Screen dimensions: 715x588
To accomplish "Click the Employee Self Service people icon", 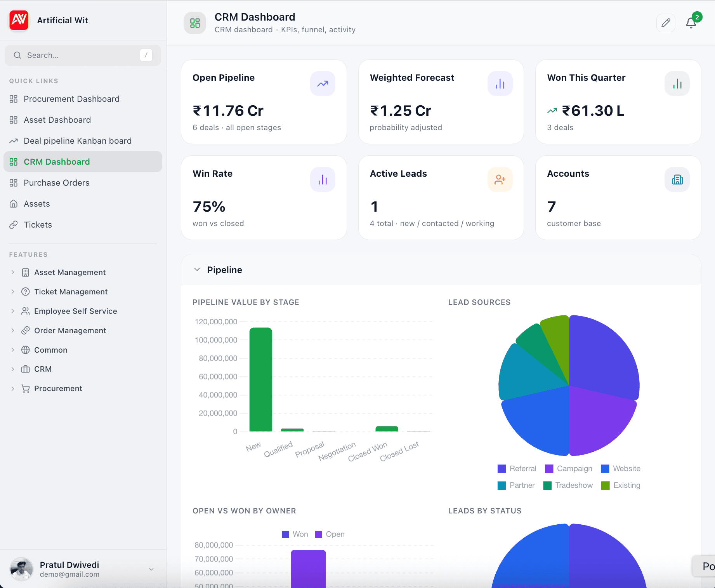I will pos(26,311).
